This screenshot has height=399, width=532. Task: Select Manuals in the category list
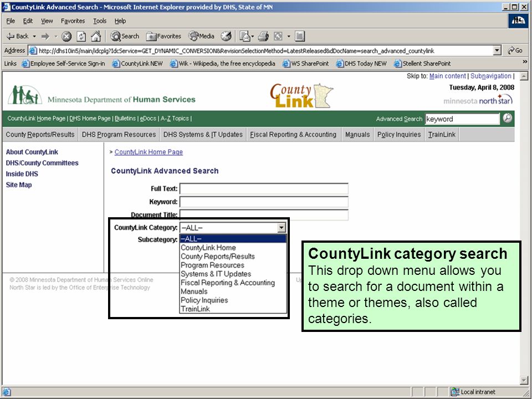233,291
